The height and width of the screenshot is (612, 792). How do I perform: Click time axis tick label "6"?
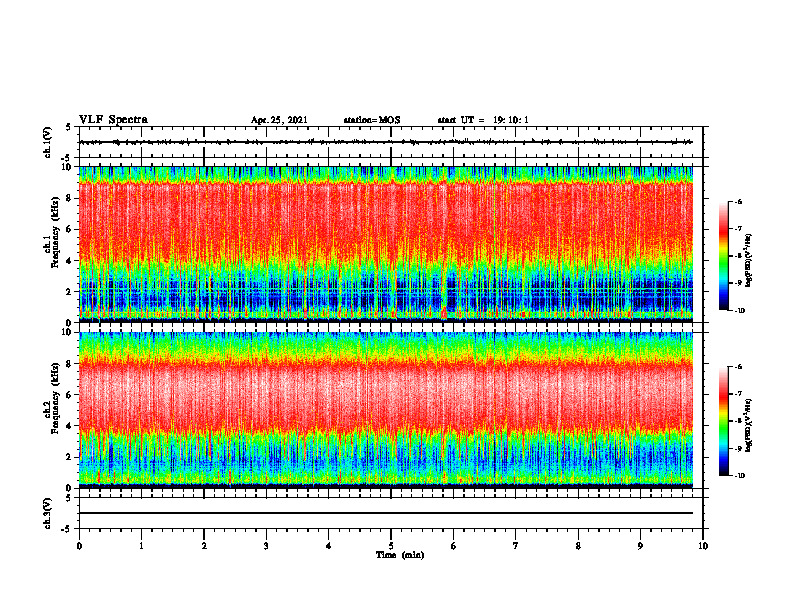[x=454, y=546]
